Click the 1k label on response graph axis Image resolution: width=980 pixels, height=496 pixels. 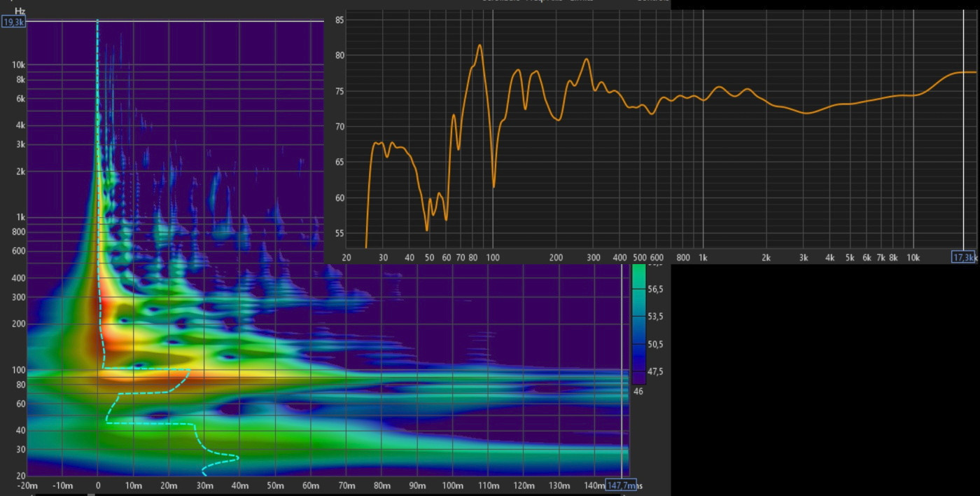(703, 258)
